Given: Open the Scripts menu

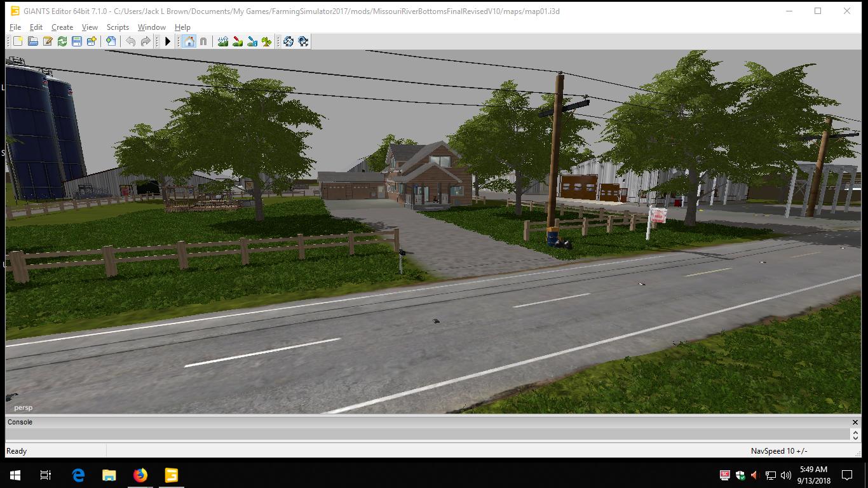Looking at the screenshot, I should [118, 27].
